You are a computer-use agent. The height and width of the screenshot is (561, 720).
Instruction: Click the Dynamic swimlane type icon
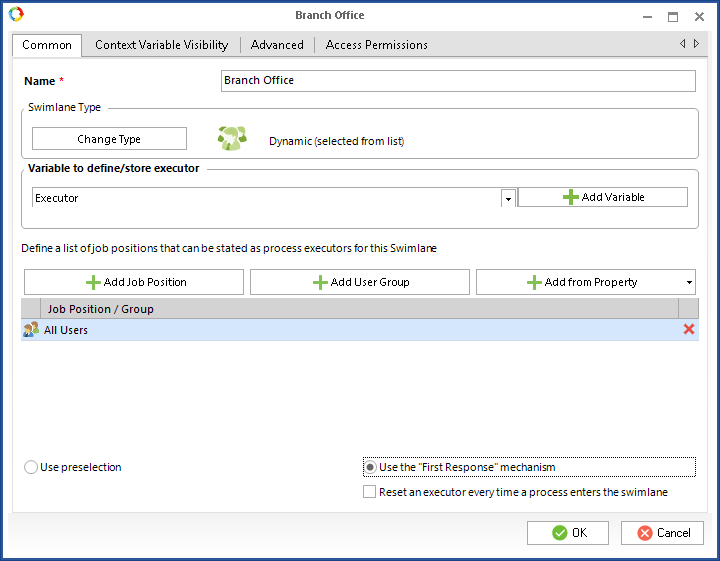(232, 139)
